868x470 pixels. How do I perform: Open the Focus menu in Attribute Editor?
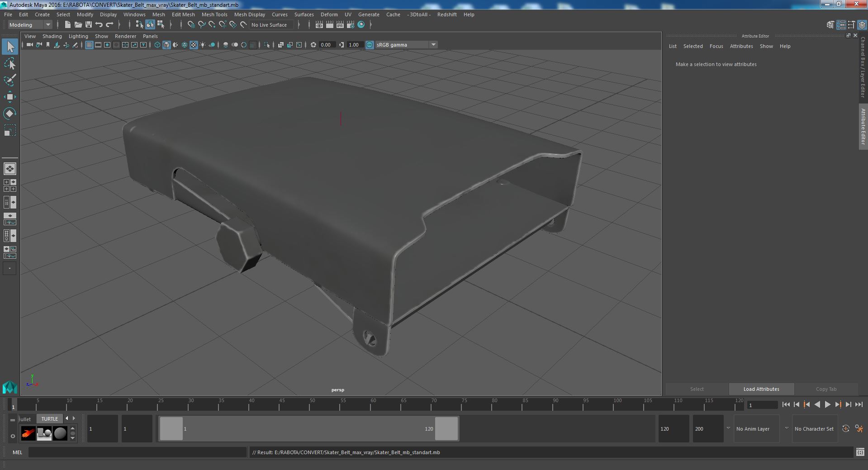716,46
